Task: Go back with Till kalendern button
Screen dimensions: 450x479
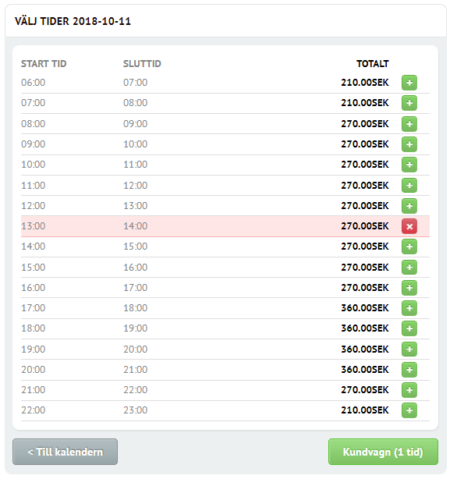Action: 65,452
